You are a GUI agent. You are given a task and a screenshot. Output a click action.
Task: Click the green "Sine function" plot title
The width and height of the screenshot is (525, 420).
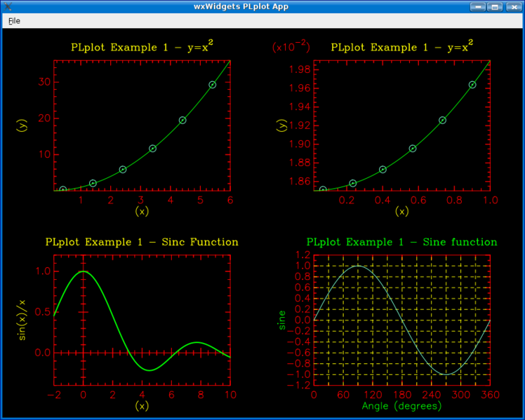click(401, 242)
